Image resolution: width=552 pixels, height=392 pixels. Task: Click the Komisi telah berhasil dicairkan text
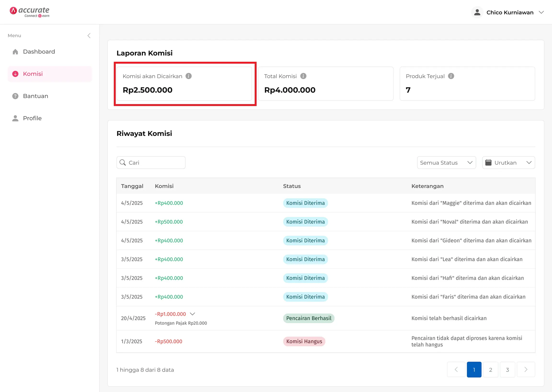[x=449, y=318]
